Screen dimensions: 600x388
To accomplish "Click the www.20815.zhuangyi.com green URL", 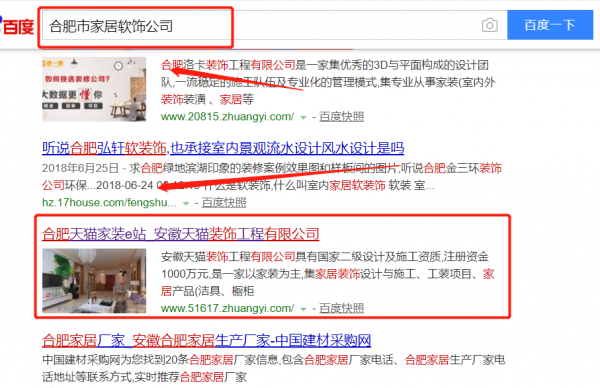I will 228,117.
